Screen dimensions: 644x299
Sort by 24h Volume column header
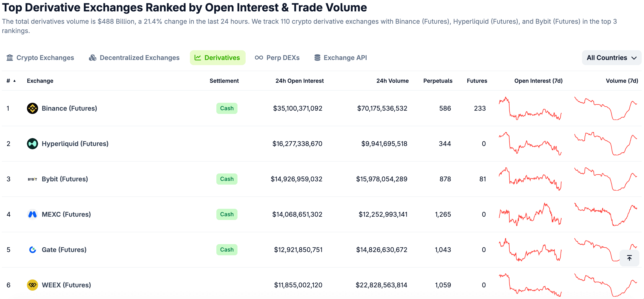[x=393, y=81]
